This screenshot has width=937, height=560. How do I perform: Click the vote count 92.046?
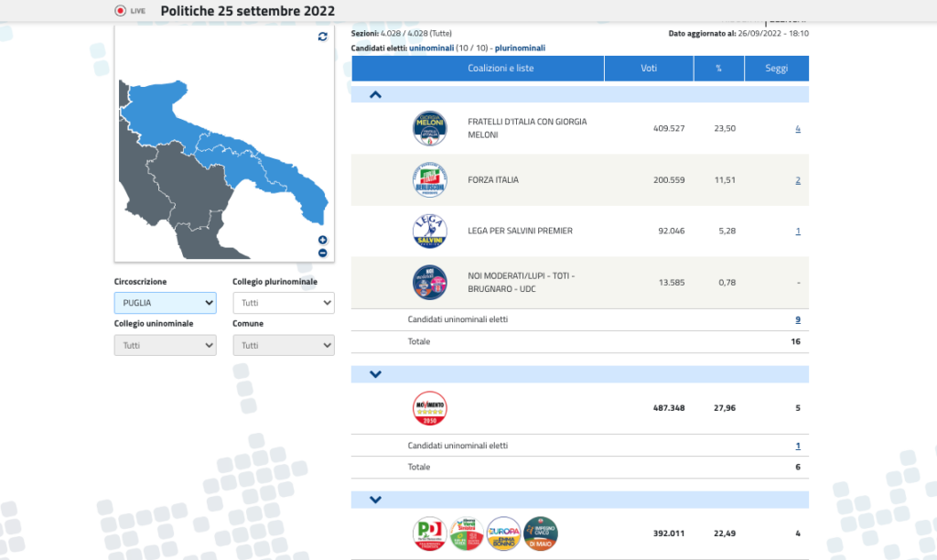(671, 231)
